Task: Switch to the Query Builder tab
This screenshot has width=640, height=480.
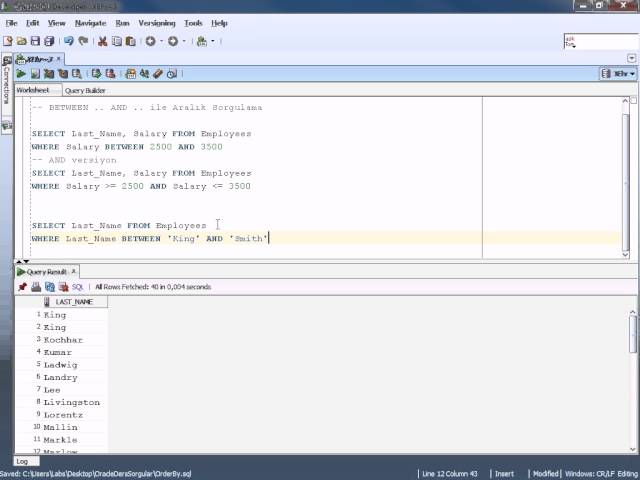Action: tap(85, 91)
